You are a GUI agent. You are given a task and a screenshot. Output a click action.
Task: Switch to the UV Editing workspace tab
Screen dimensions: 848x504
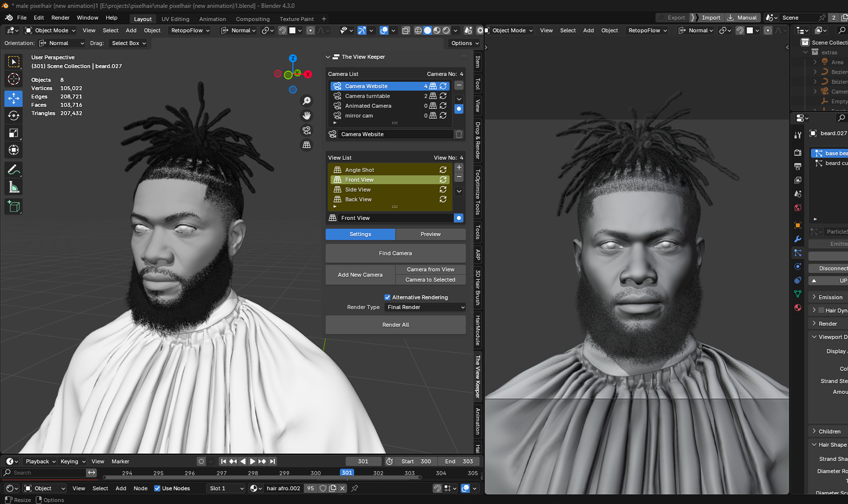point(175,19)
